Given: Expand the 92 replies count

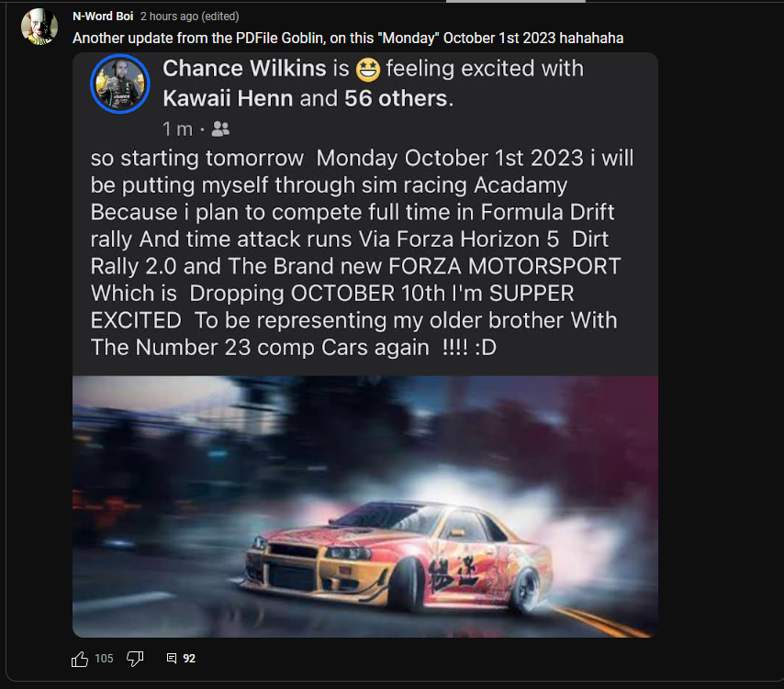Looking at the screenshot, I should click(x=189, y=658).
